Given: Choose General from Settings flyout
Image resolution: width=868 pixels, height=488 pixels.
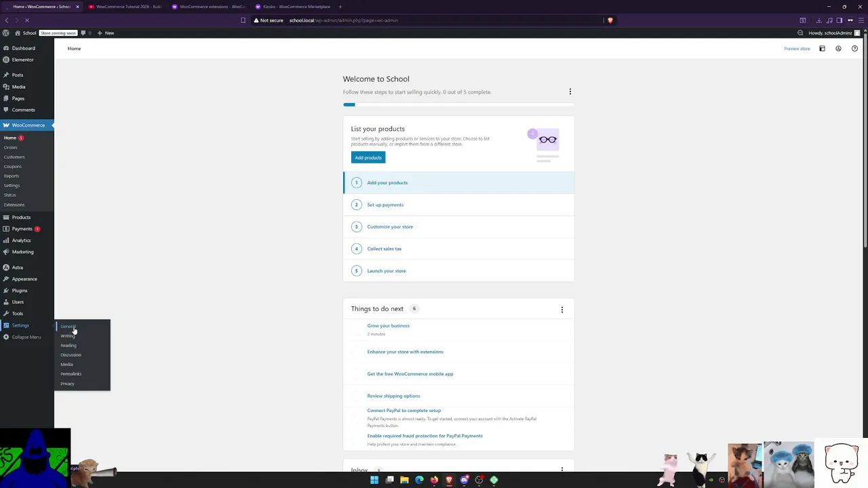Looking at the screenshot, I should [68, 326].
